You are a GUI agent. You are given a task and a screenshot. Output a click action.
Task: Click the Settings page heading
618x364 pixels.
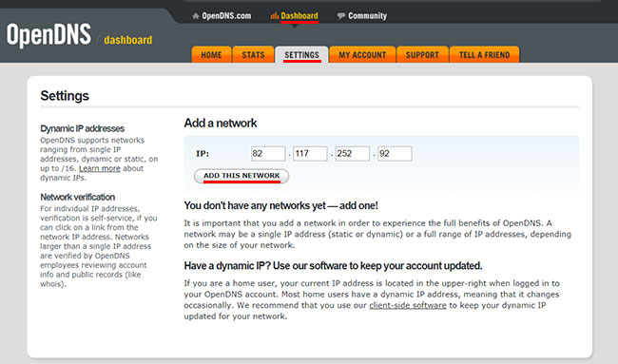(x=65, y=96)
